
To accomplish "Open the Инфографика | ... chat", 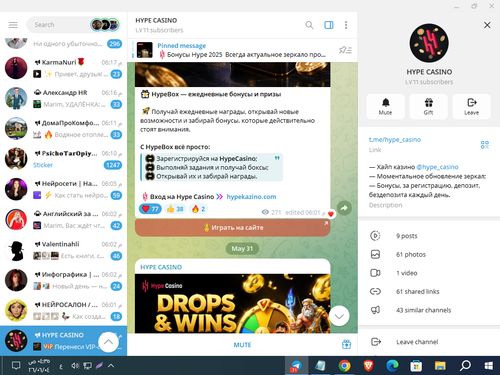I will (x=63, y=280).
